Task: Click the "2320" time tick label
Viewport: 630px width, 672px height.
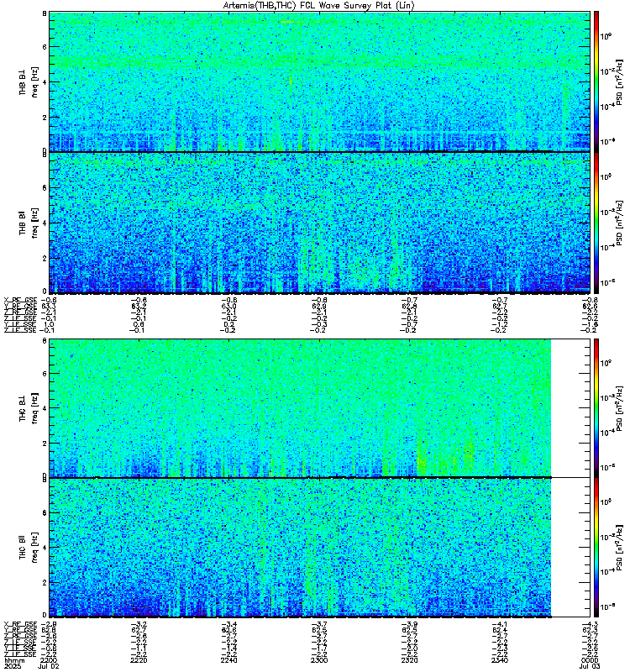Action: [410, 660]
